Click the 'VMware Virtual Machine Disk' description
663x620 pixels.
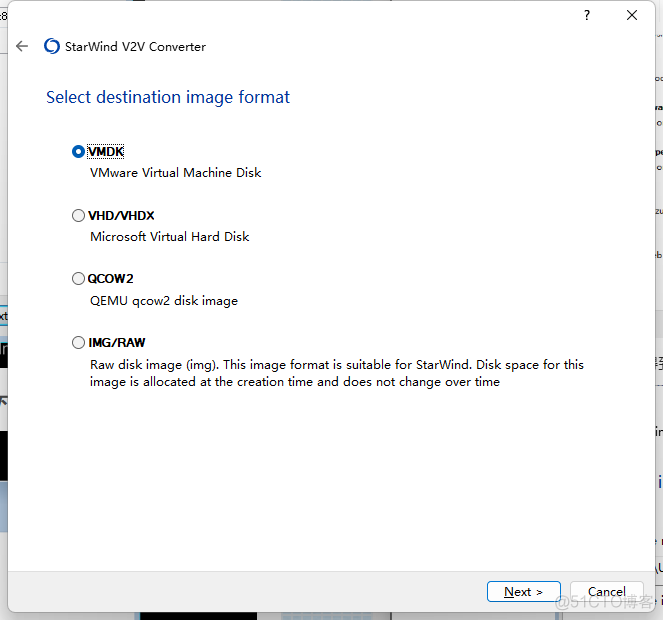pos(175,173)
